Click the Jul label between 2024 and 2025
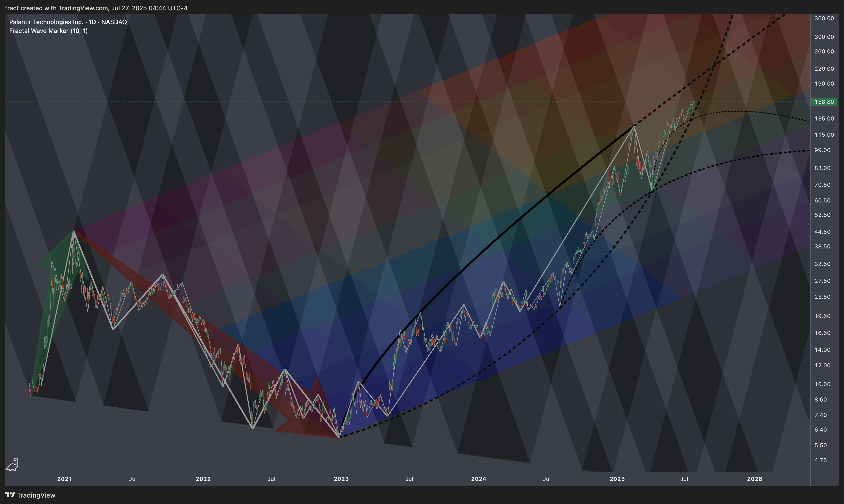The height and width of the screenshot is (504, 844). pyautogui.click(x=547, y=479)
